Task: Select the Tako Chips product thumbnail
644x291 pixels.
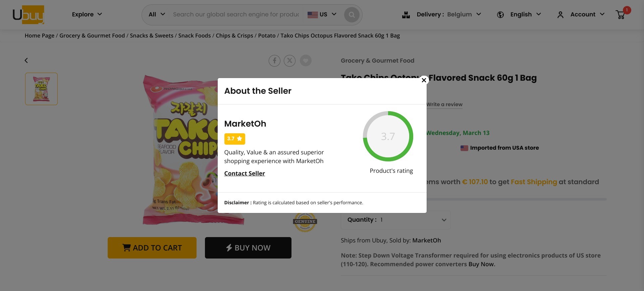Action: pyautogui.click(x=42, y=89)
